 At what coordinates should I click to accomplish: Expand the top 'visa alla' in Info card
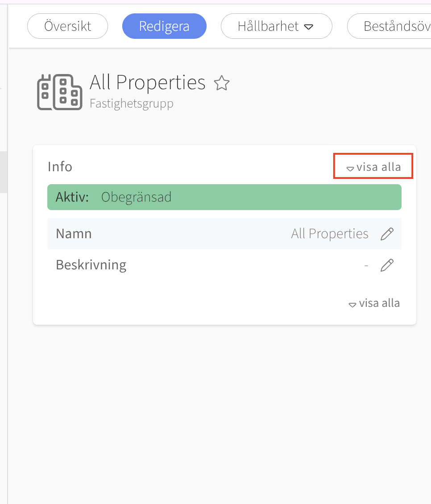click(x=373, y=167)
